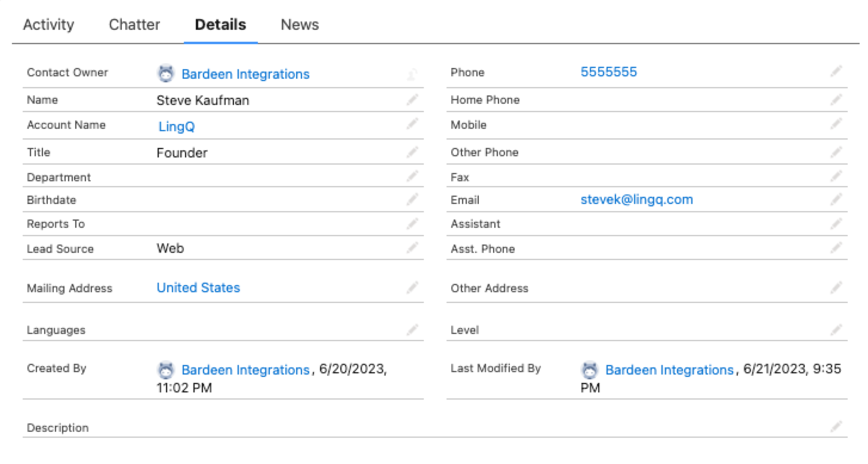The width and height of the screenshot is (868, 464).
Task: Edit Mailing Address pencil icon
Action: coord(413,287)
